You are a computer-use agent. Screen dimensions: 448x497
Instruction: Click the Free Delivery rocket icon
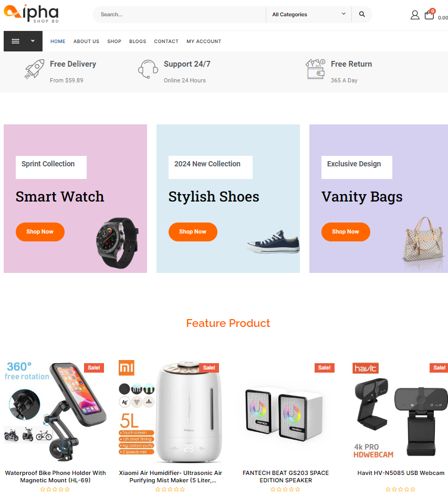click(x=34, y=69)
